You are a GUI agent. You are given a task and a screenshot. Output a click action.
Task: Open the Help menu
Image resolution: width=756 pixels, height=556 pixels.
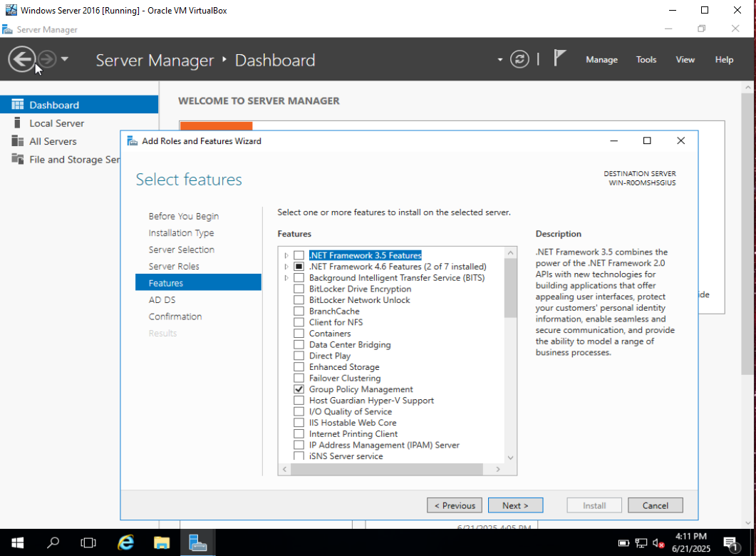(x=724, y=60)
